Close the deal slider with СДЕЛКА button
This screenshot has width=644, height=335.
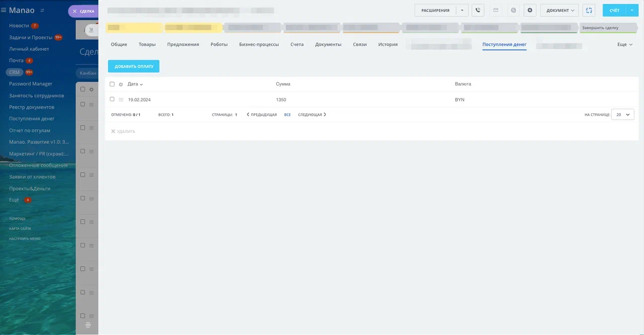pos(84,11)
